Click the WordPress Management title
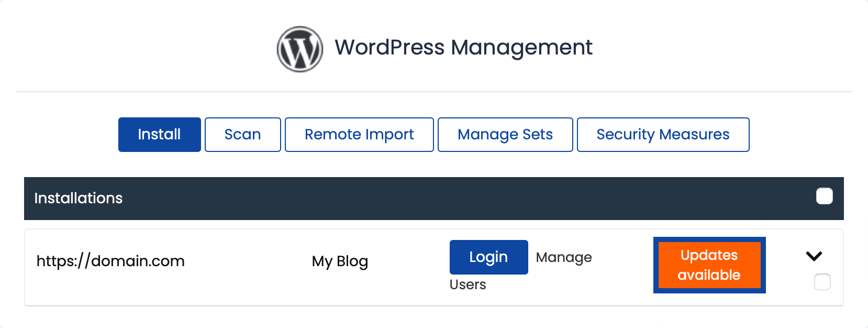 [463, 48]
